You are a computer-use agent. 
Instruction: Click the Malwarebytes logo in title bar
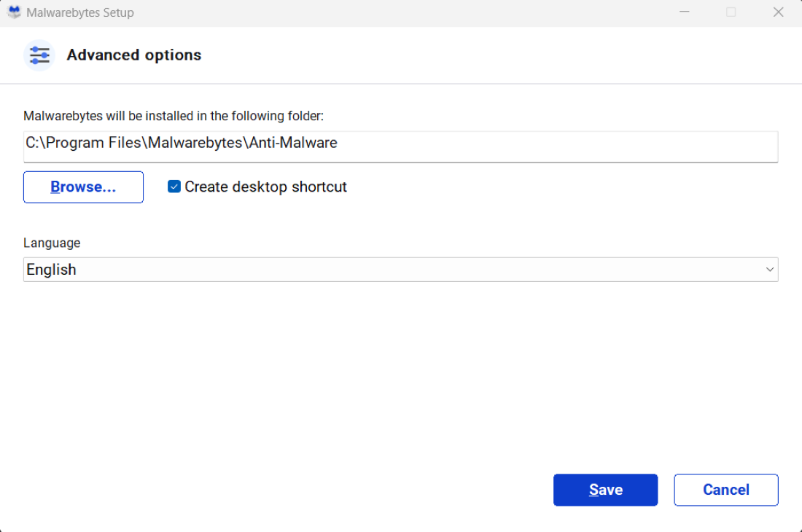pyautogui.click(x=14, y=12)
